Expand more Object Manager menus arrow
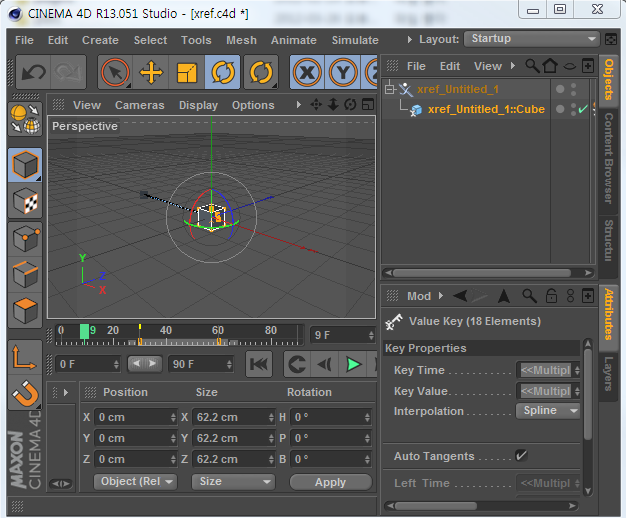 [x=513, y=65]
